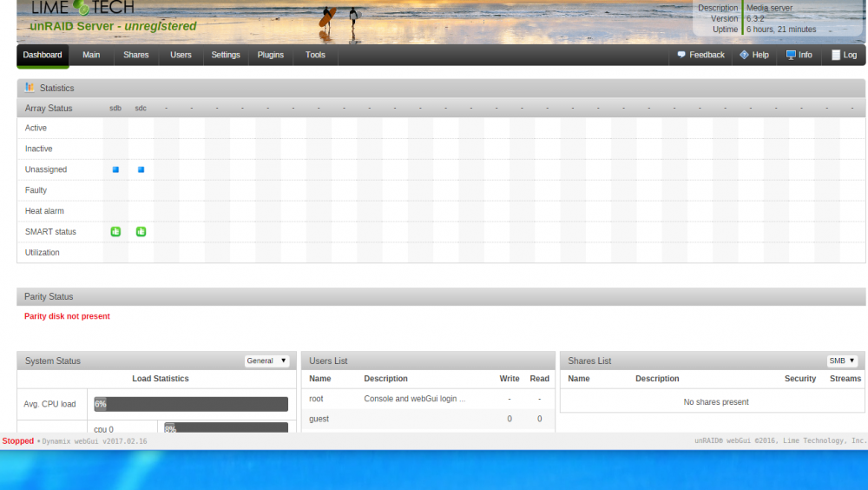Click the Write column header in Users List

tap(510, 379)
